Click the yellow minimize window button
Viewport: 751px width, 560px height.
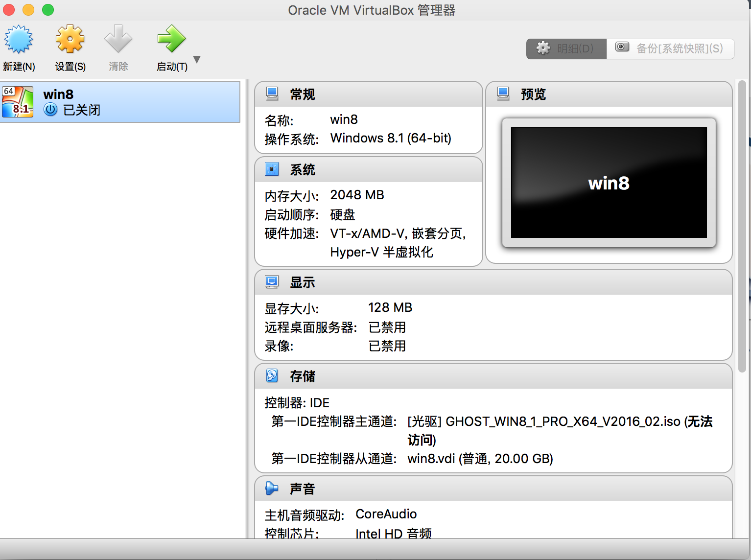(28, 9)
